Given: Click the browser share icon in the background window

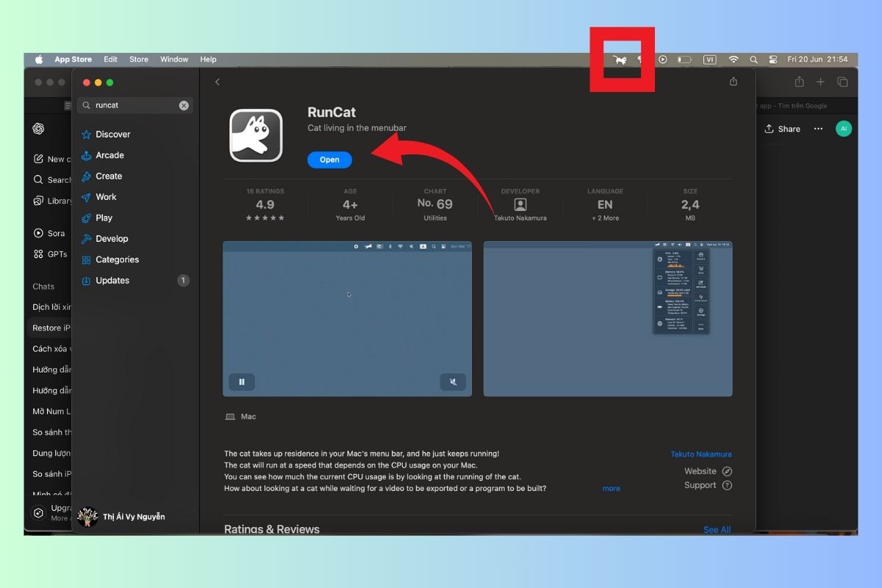Looking at the screenshot, I should click(x=799, y=82).
